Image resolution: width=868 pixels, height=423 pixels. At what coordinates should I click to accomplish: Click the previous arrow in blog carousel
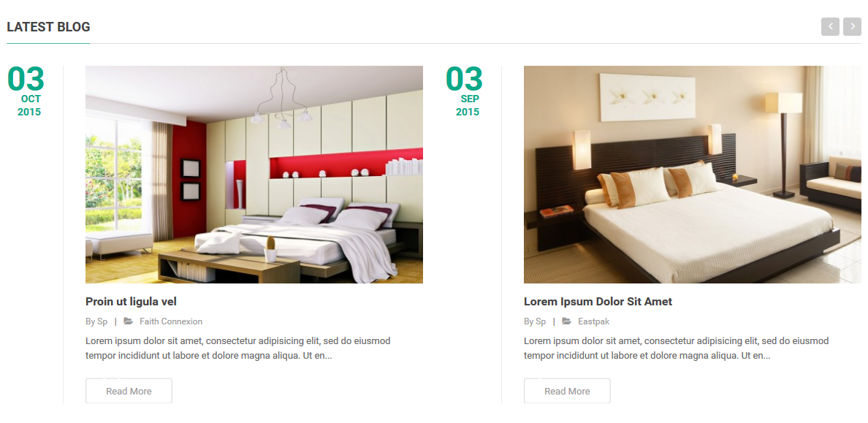(830, 26)
